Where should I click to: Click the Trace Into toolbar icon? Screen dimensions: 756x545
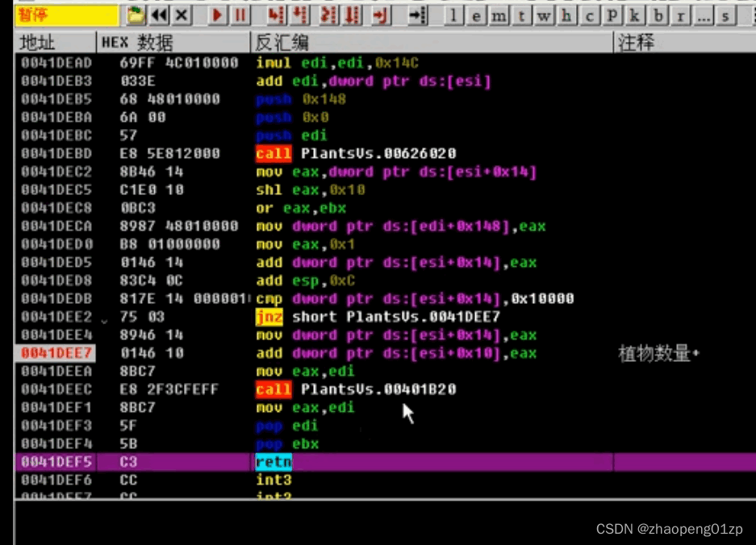pos(328,15)
